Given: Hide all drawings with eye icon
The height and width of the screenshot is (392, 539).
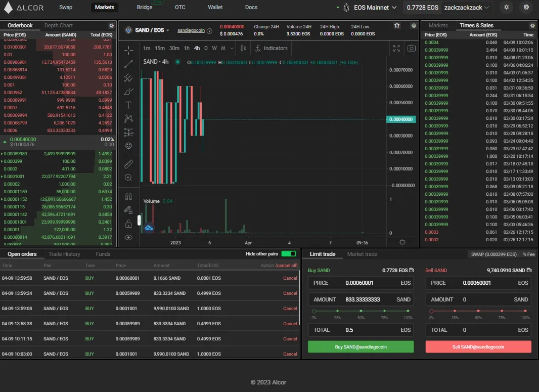Looking at the screenshot, I should (128, 237).
